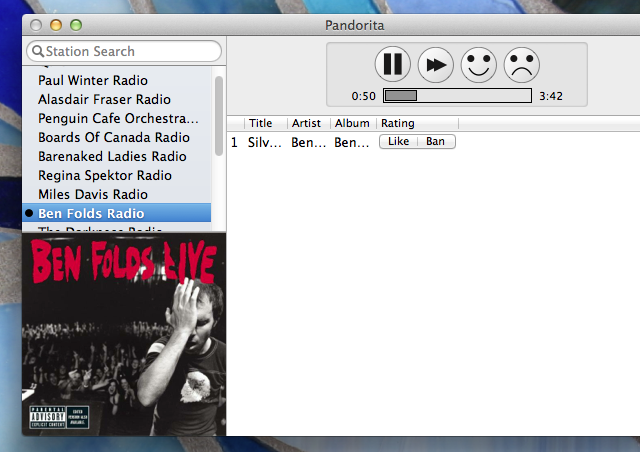
Task: Select Penguin Cafe Orchestra station
Action: pyautogui.click(x=117, y=118)
